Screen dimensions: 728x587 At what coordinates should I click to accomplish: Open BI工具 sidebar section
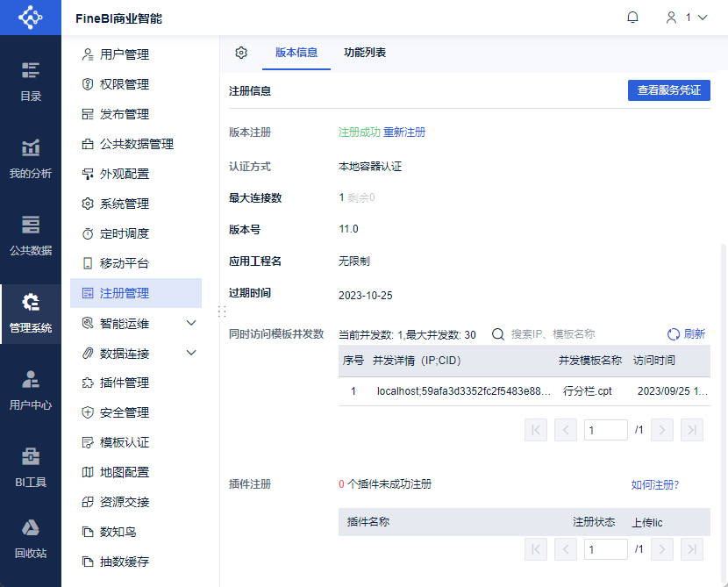[x=31, y=468]
